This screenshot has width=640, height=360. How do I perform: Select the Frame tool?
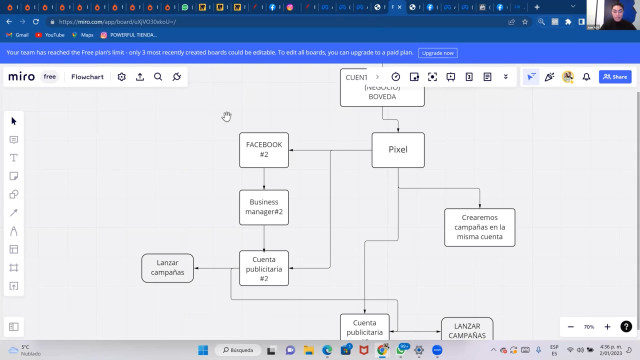click(14, 268)
